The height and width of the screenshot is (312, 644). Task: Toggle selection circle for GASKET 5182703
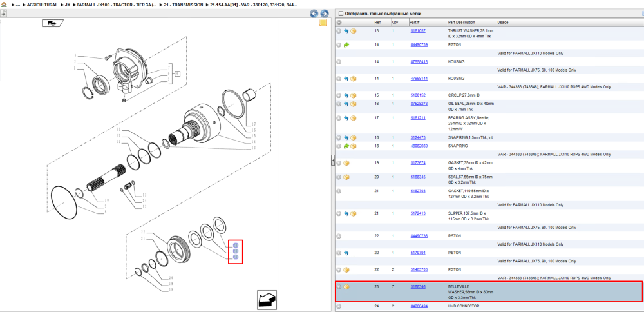[x=339, y=191]
